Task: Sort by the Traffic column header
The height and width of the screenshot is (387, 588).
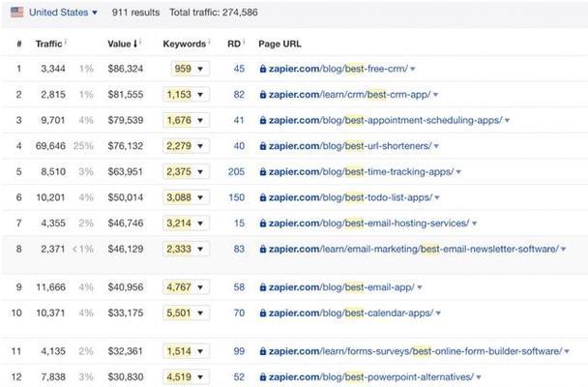Action: pos(48,44)
